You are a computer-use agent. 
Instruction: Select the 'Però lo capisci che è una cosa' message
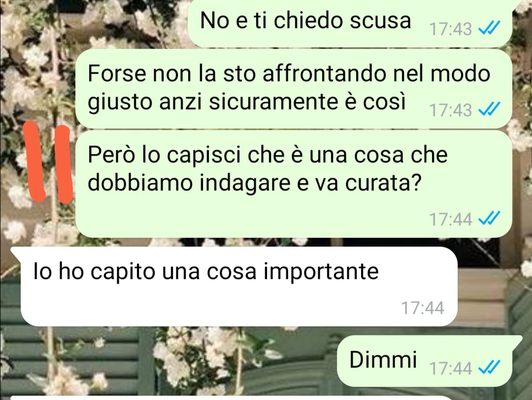pyautogui.click(x=294, y=184)
